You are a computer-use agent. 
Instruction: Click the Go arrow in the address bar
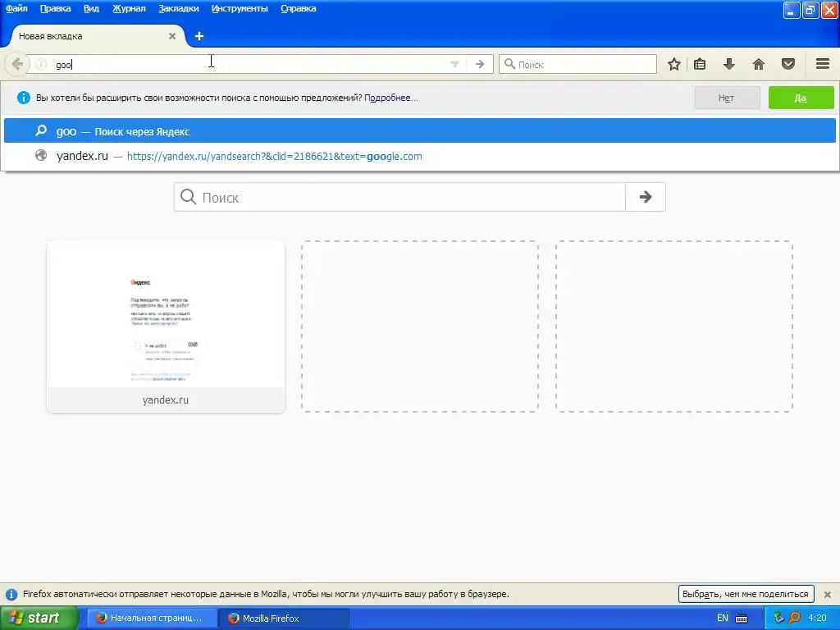tap(480, 64)
